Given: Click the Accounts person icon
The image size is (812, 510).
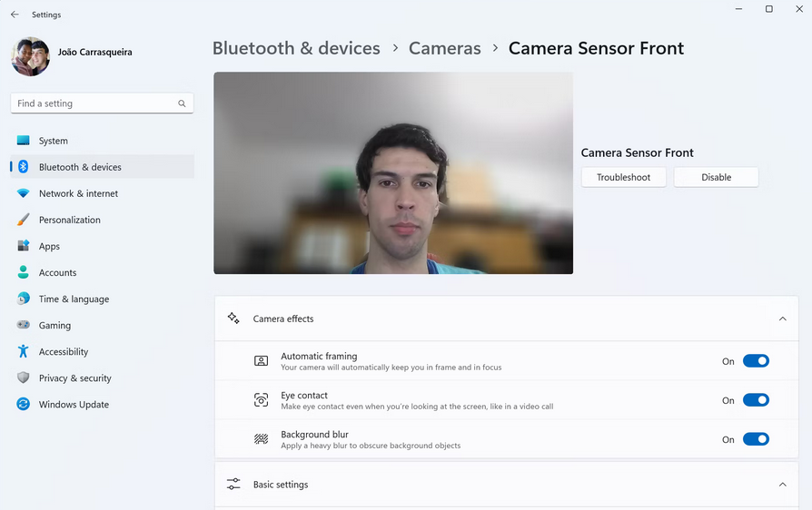Looking at the screenshot, I should [24, 272].
